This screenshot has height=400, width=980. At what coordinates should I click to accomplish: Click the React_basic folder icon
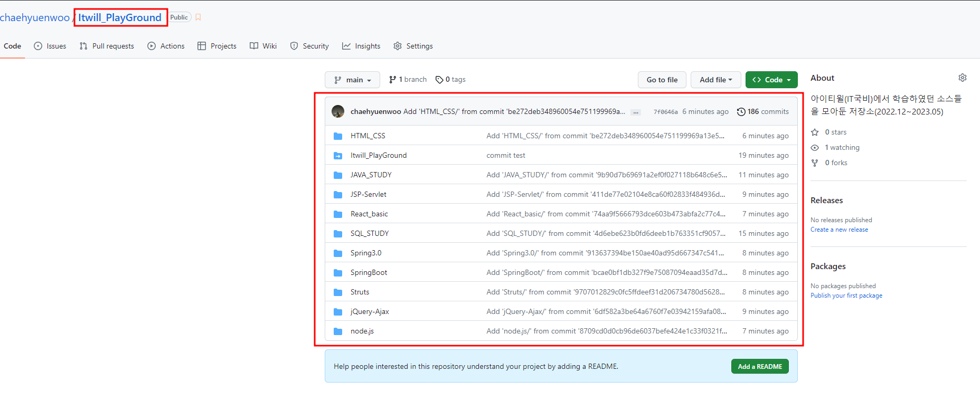338,214
